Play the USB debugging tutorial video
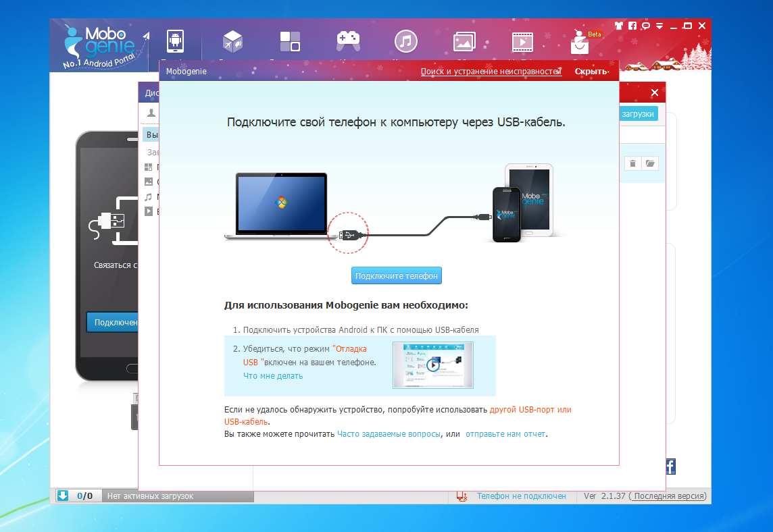The width and height of the screenshot is (773, 532). 432,365
